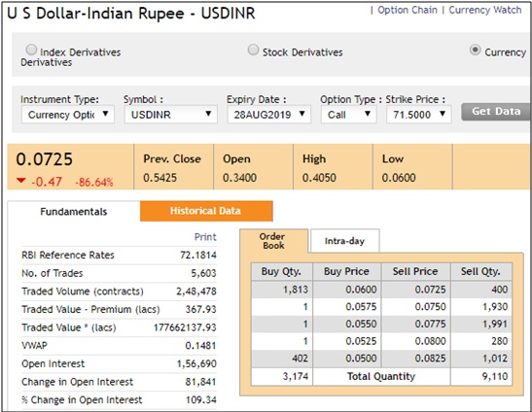
Task: Click Traded Value value 177662137.93
Action: click(185, 327)
